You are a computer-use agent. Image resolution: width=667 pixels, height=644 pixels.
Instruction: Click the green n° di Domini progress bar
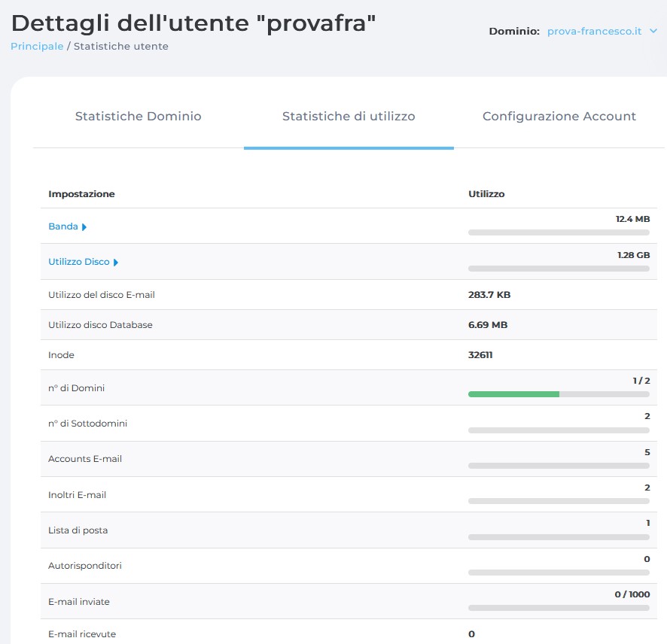(513, 394)
